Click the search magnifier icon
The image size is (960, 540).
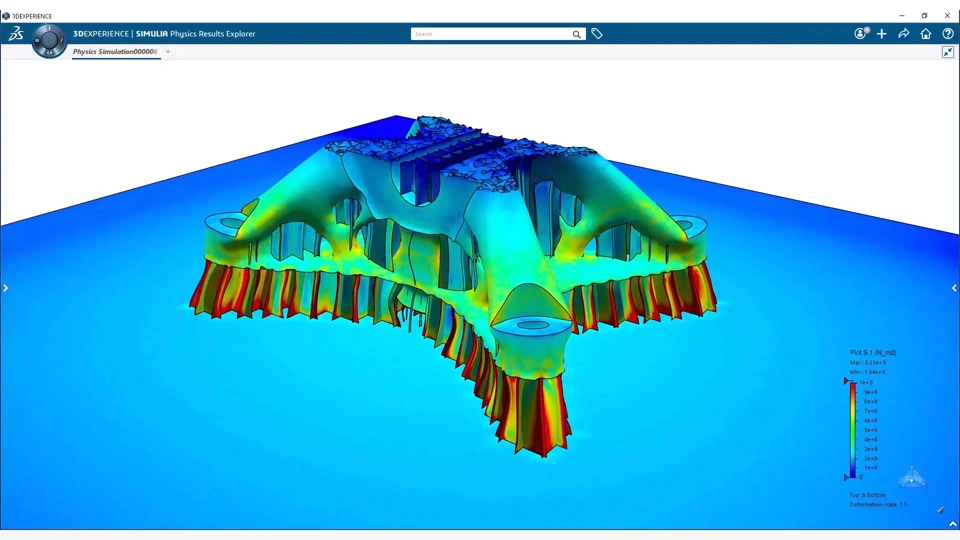click(577, 34)
